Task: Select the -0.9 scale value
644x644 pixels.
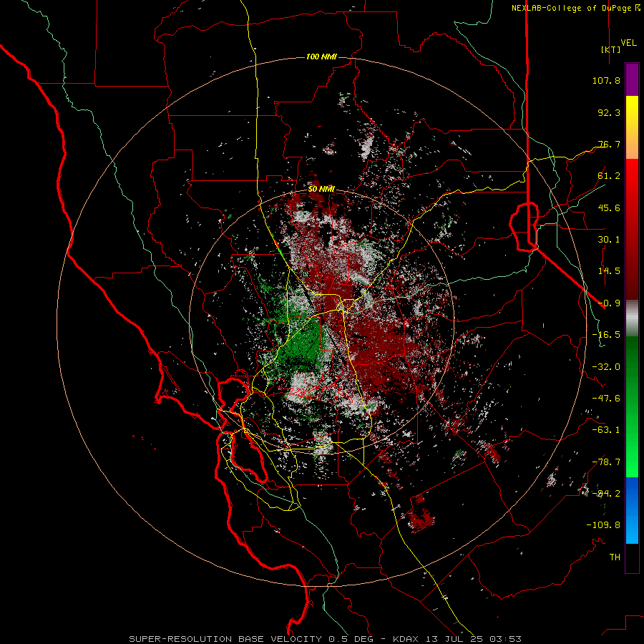Action: tap(609, 303)
